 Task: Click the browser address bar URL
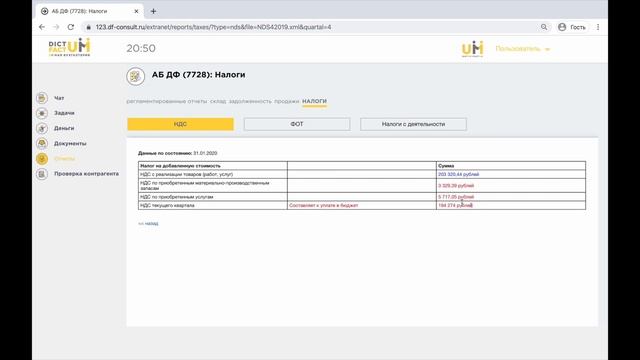pyautogui.click(x=213, y=27)
